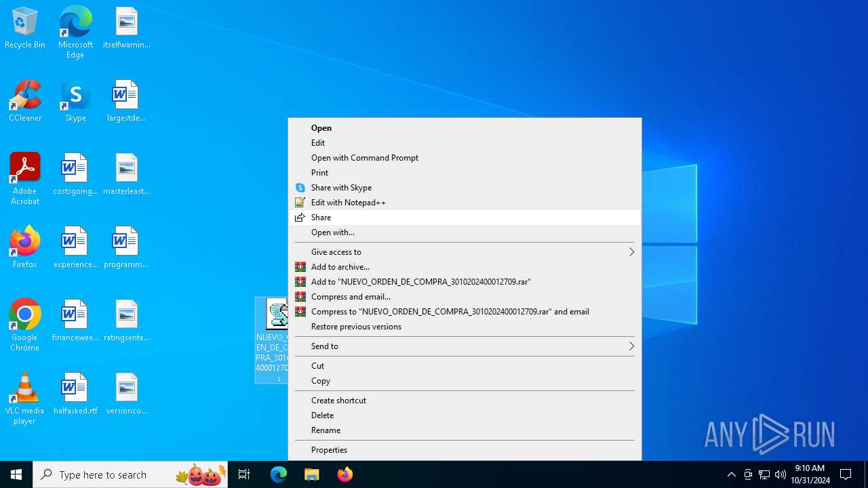
Task: Open the volume control tray icon
Action: 781,474
